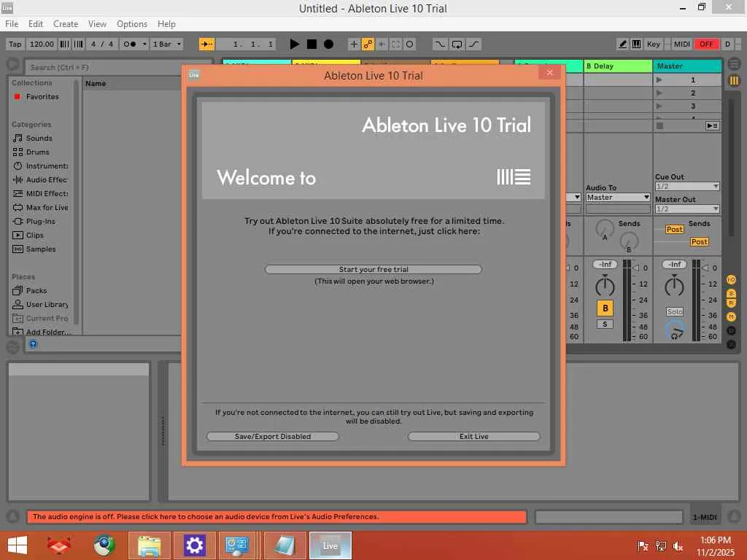Open Packs under Places

coord(36,290)
